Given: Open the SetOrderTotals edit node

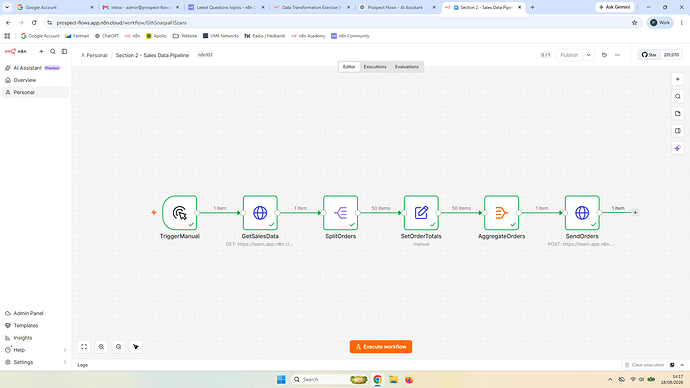Looking at the screenshot, I should tap(421, 213).
